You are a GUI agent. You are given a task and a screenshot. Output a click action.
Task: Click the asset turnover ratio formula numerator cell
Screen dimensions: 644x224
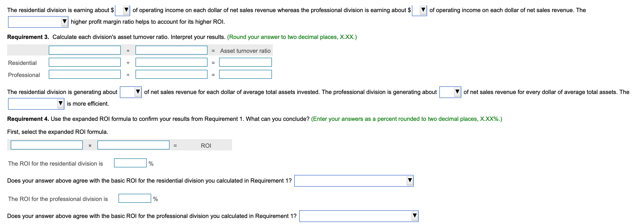coord(85,50)
